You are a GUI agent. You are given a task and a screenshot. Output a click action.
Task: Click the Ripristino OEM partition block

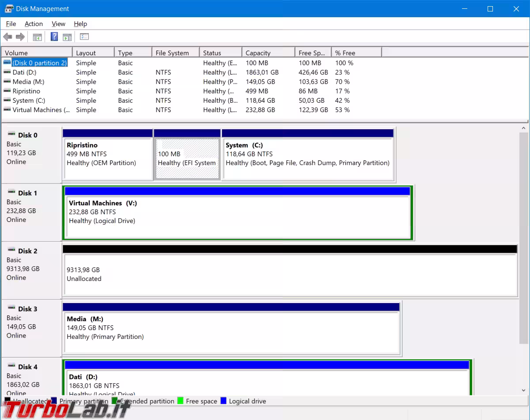point(107,159)
